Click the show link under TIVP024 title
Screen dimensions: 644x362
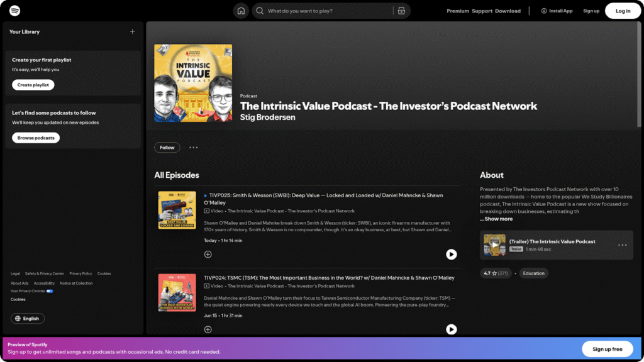click(x=291, y=286)
